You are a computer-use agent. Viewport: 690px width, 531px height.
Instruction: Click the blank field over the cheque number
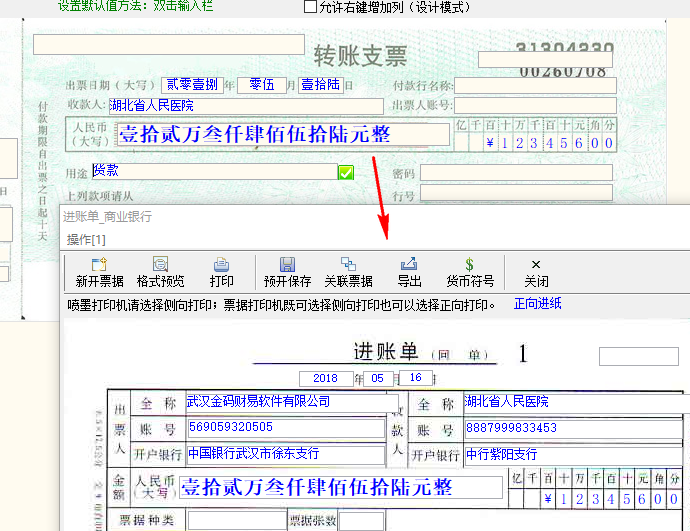pyautogui.click(x=545, y=60)
